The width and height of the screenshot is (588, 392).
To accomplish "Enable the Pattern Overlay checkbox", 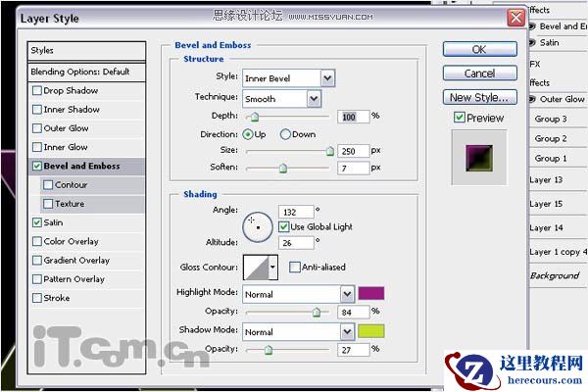I will [37, 279].
